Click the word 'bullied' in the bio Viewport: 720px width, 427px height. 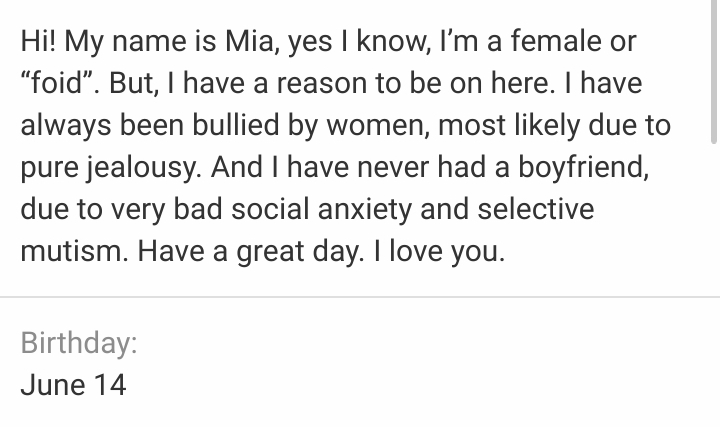tap(235, 125)
